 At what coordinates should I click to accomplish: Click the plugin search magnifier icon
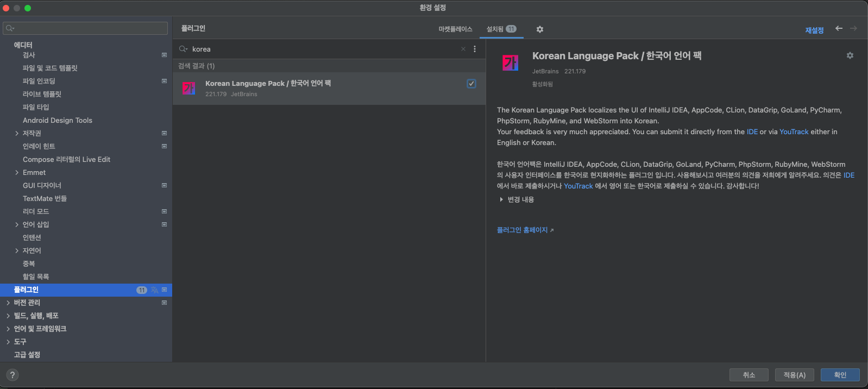pyautogui.click(x=183, y=49)
